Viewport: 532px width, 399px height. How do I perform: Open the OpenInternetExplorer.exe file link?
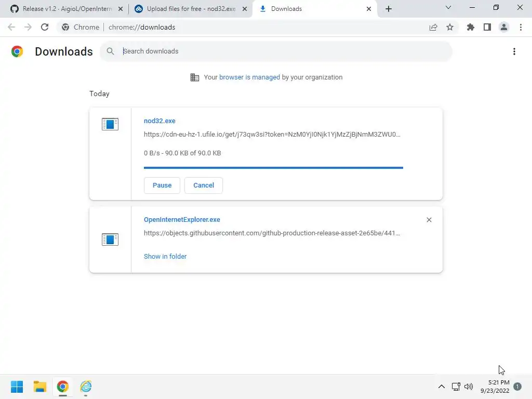click(182, 220)
